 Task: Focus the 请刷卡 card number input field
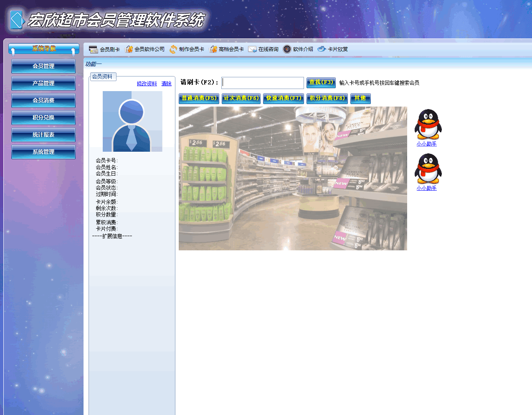[262, 83]
